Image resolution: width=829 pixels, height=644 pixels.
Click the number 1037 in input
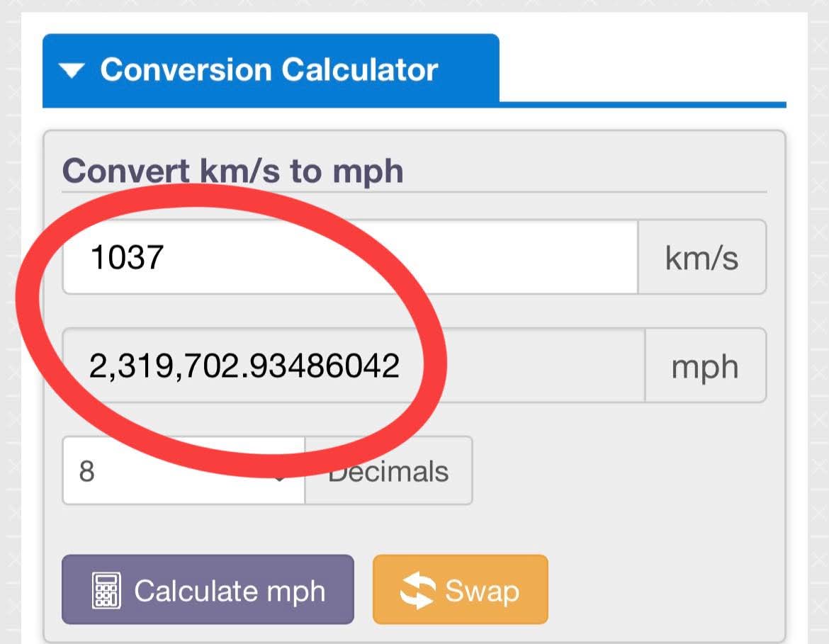coord(128,256)
